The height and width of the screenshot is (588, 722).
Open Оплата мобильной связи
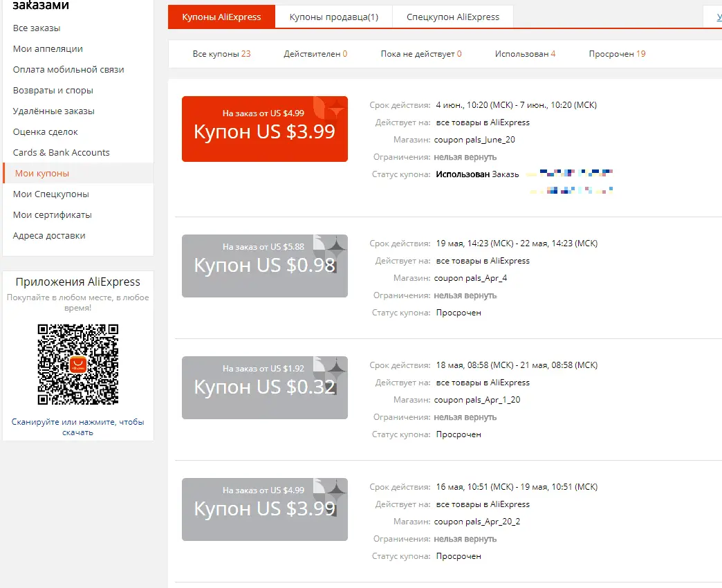(x=68, y=70)
